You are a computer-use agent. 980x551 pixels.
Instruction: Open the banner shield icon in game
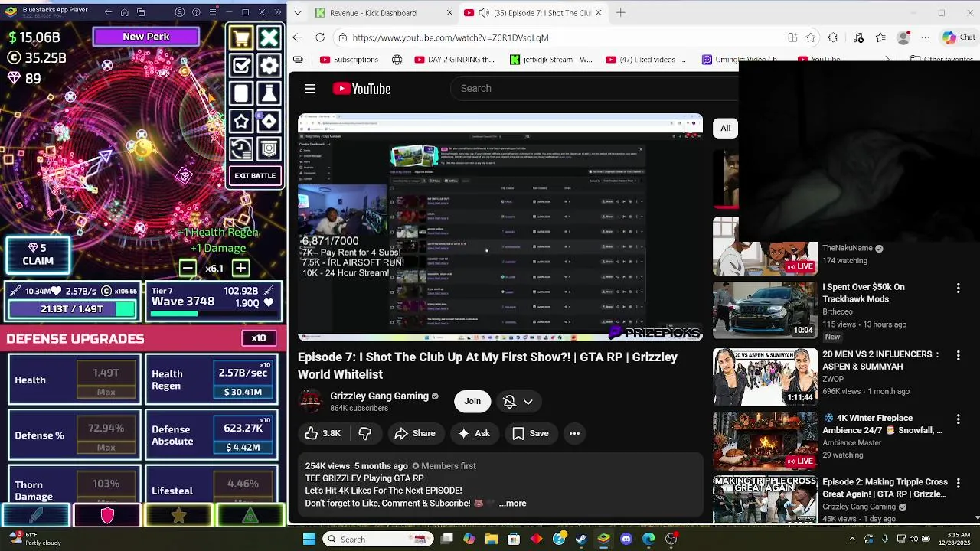tap(269, 148)
